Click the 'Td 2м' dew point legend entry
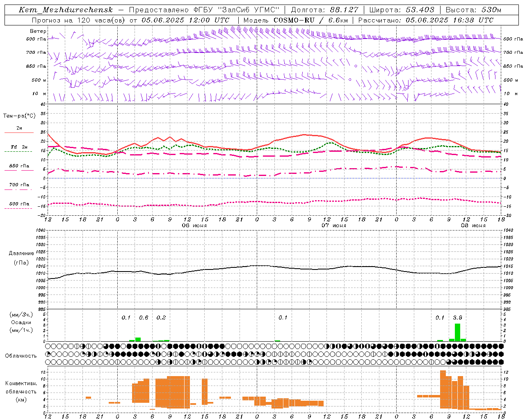 click(x=19, y=147)
